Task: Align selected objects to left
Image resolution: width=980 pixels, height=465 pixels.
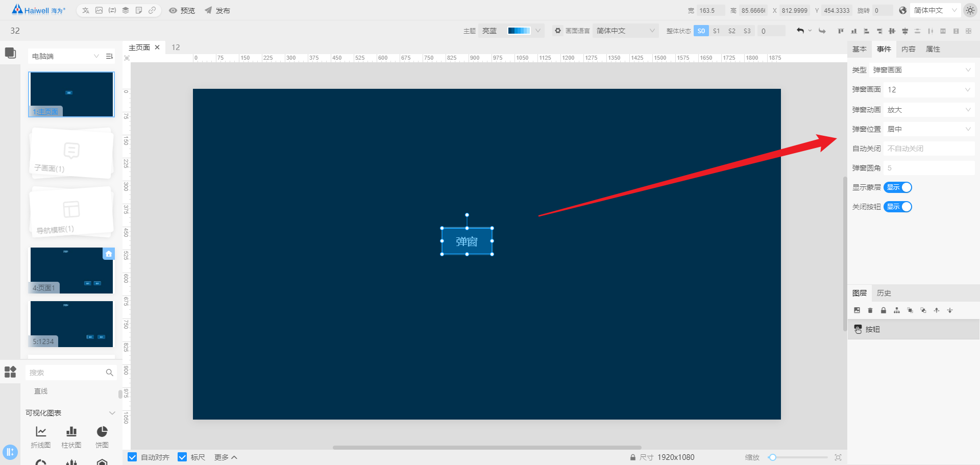Action: tap(866, 31)
